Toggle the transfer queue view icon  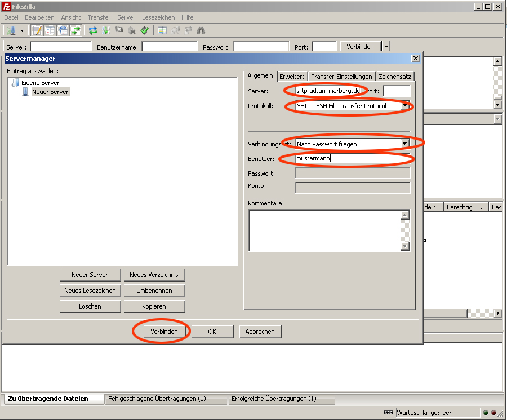click(76, 31)
